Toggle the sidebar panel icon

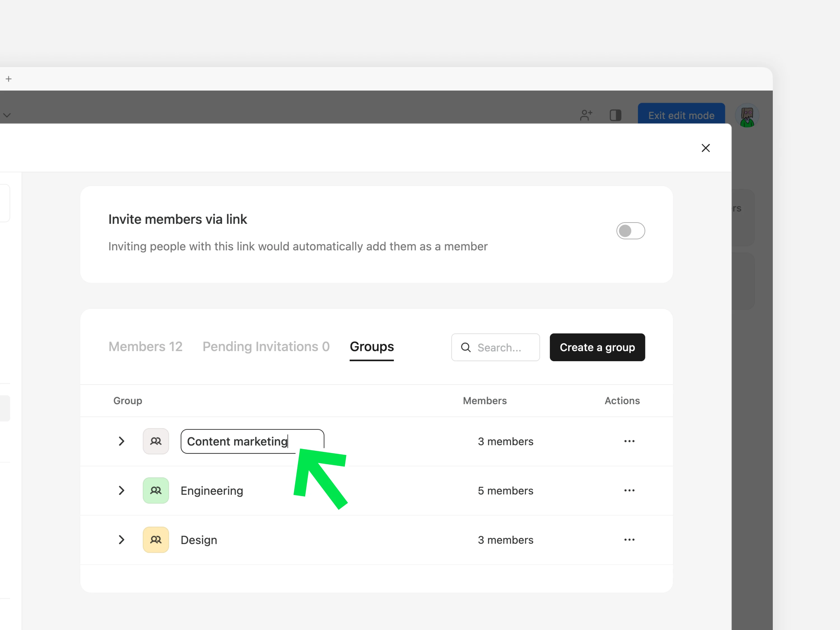tap(615, 115)
